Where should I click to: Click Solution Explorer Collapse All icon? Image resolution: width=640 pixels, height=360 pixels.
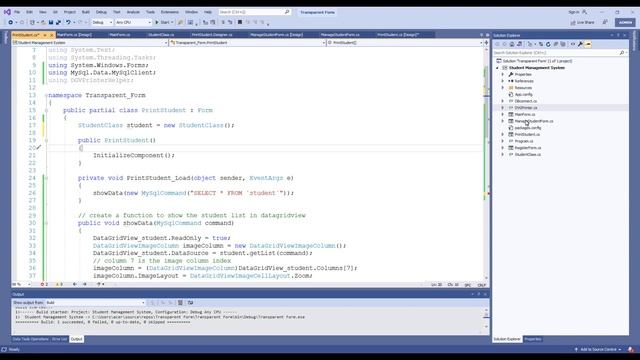(556, 44)
